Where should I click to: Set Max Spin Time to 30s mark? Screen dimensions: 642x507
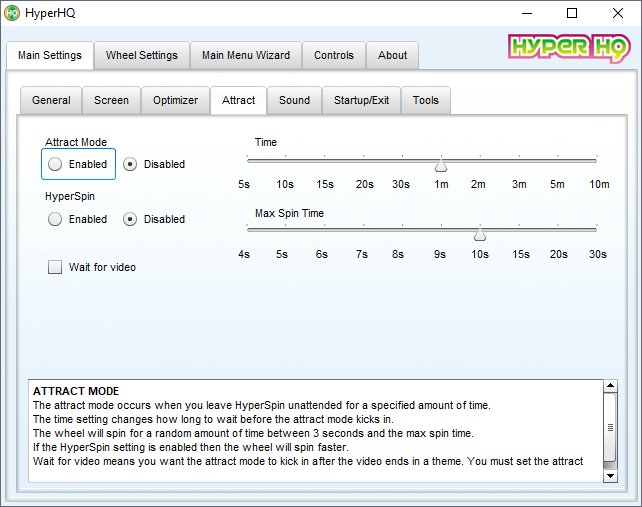[597, 230]
